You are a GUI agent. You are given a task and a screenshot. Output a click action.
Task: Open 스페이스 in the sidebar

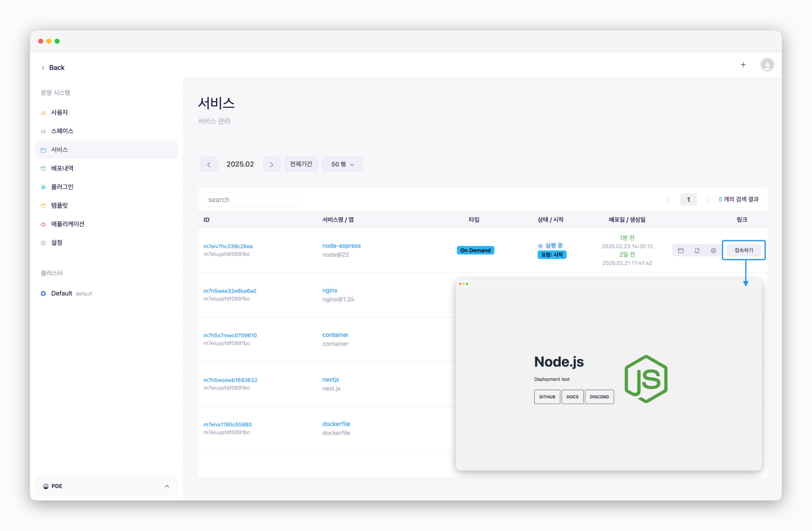tap(107, 131)
